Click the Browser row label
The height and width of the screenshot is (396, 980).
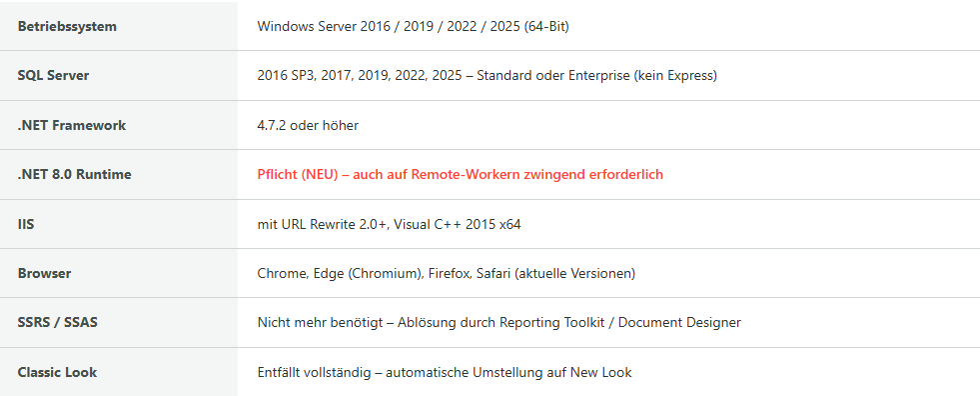coord(44,273)
